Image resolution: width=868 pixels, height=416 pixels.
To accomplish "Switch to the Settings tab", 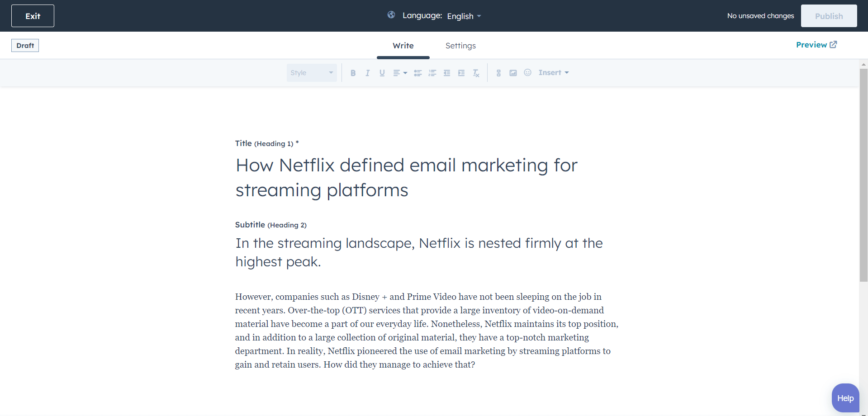I will click(x=460, y=46).
